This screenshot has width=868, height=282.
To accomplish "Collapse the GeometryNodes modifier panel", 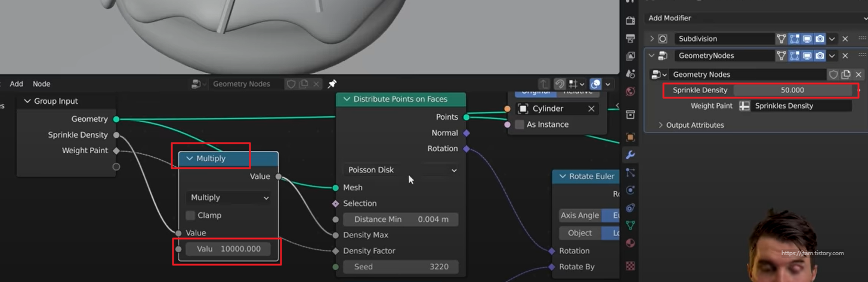I will click(x=651, y=55).
